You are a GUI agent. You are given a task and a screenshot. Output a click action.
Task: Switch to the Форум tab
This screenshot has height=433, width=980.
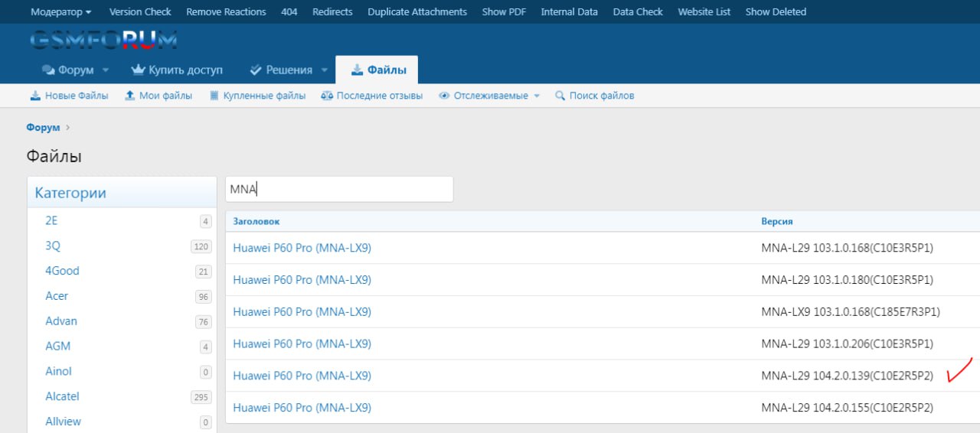[x=67, y=70]
